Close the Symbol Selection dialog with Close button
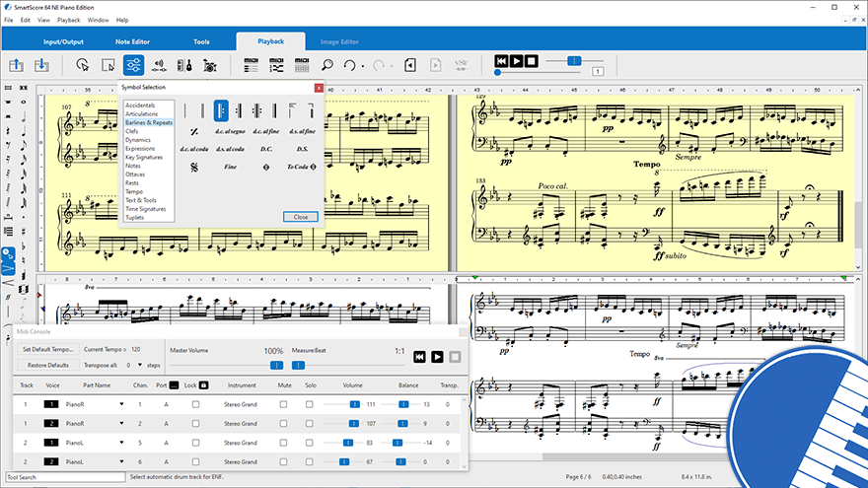 (301, 217)
